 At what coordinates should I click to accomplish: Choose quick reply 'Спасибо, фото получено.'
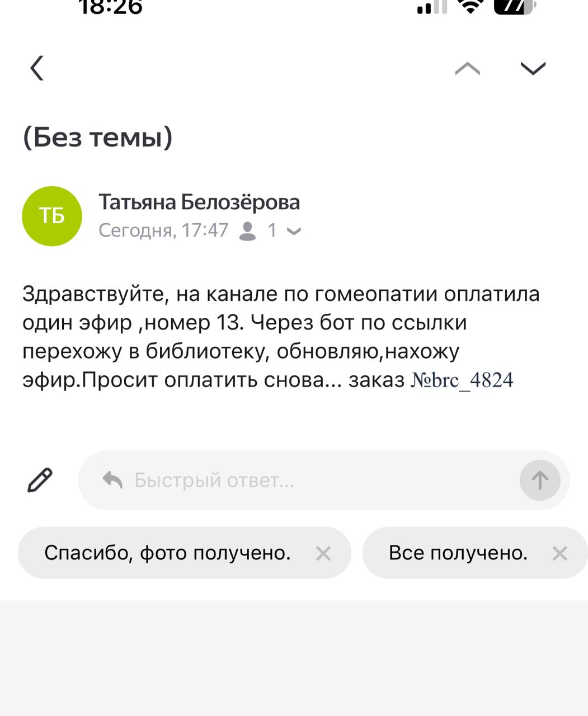click(x=167, y=553)
